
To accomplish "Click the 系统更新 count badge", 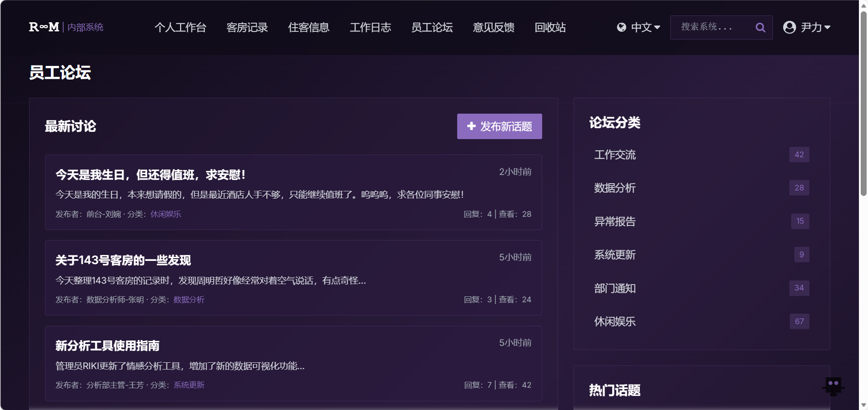I will (800, 255).
